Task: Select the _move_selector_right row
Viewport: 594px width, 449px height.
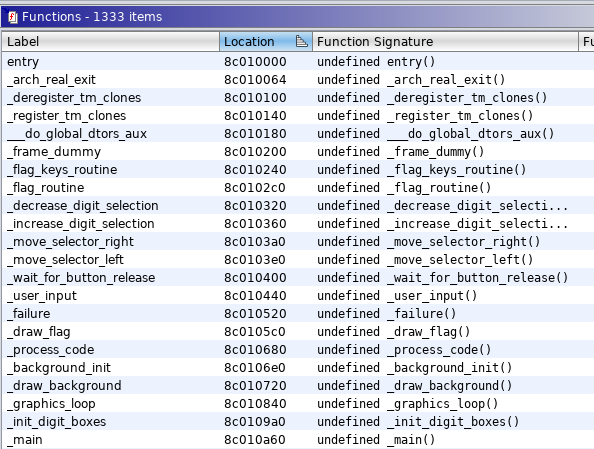Action: (x=297, y=241)
